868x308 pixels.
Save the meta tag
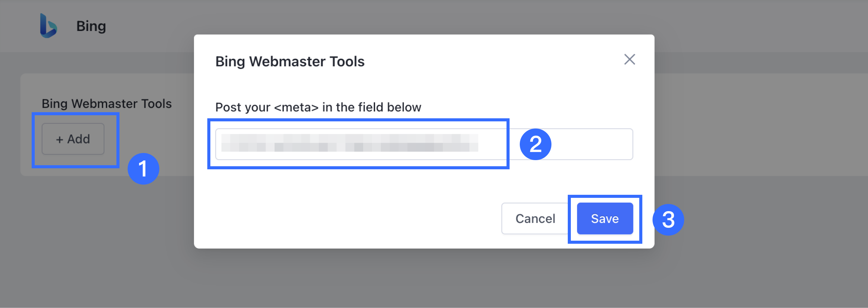(x=605, y=219)
